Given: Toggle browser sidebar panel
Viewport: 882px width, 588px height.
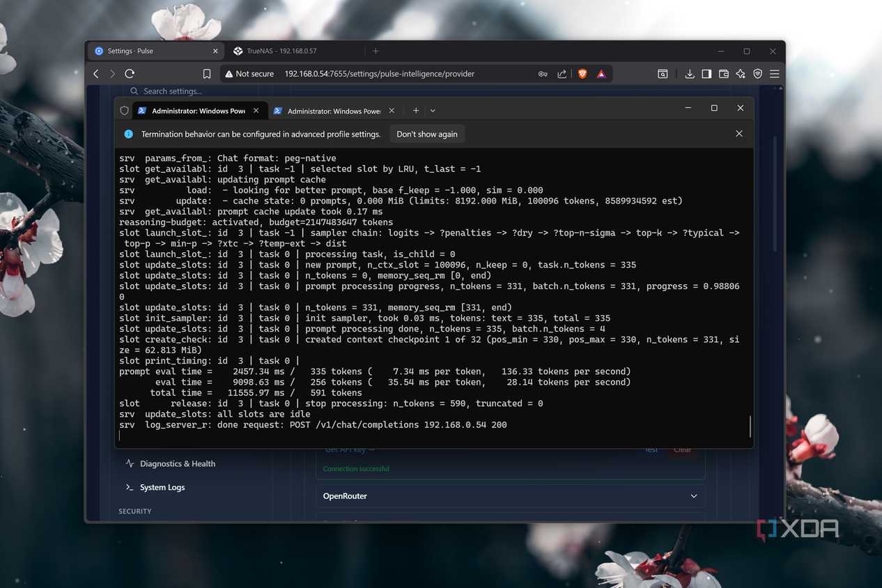Looking at the screenshot, I should pyautogui.click(x=706, y=74).
